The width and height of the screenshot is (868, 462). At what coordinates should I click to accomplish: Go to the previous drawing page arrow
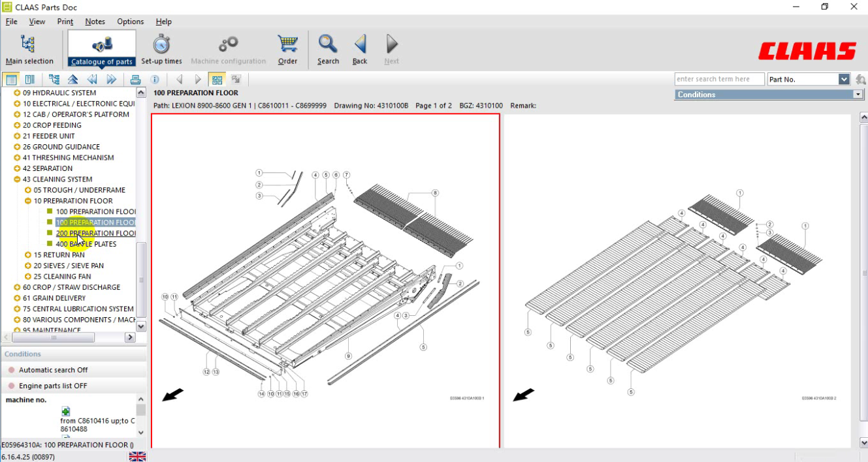pos(180,80)
